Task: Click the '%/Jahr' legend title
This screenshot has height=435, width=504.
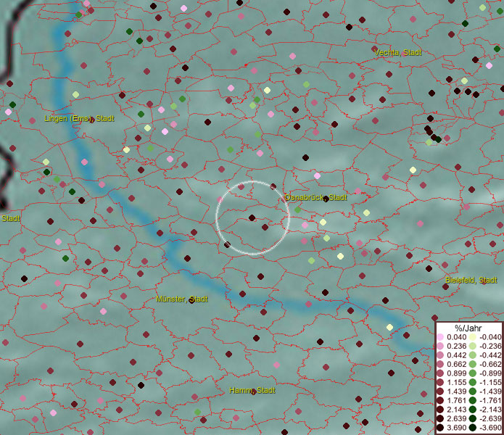Action: [x=468, y=328]
